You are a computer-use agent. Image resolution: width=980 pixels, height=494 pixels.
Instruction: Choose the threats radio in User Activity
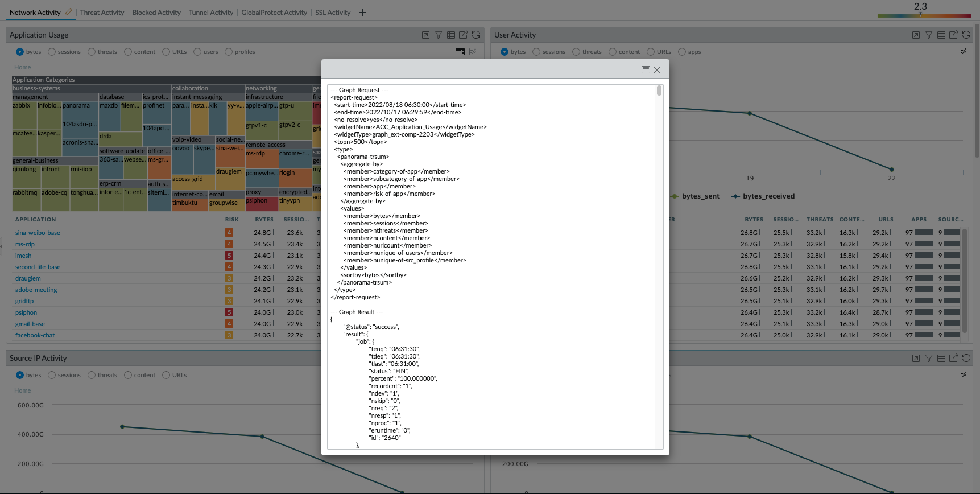(576, 52)
